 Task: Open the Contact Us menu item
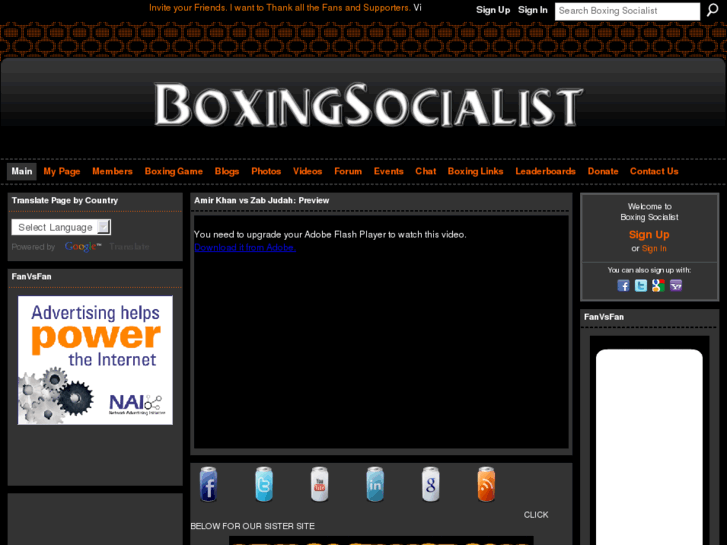(654, 171)
